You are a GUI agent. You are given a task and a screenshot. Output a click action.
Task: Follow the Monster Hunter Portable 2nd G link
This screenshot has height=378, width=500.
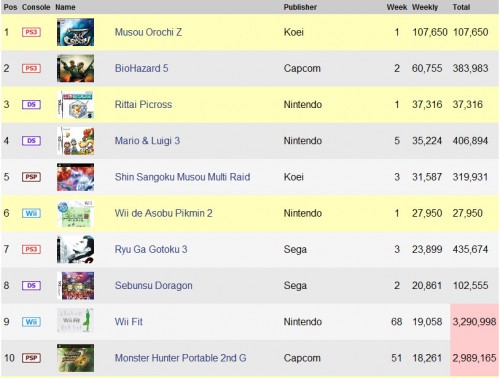[180, 358]
